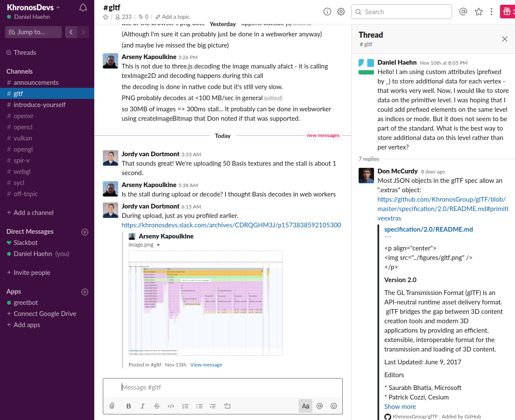Insert inline code formatting
Screen dimensions: 515x420
click(171, 406)
